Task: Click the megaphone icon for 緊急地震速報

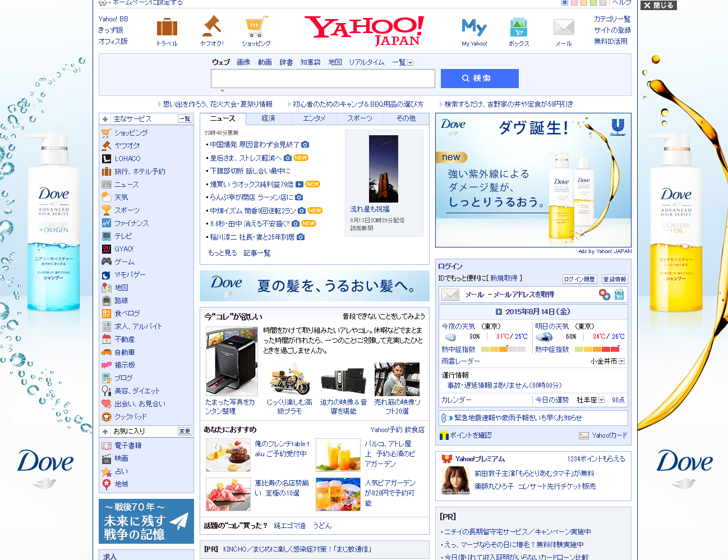Action: pos(446,418)
